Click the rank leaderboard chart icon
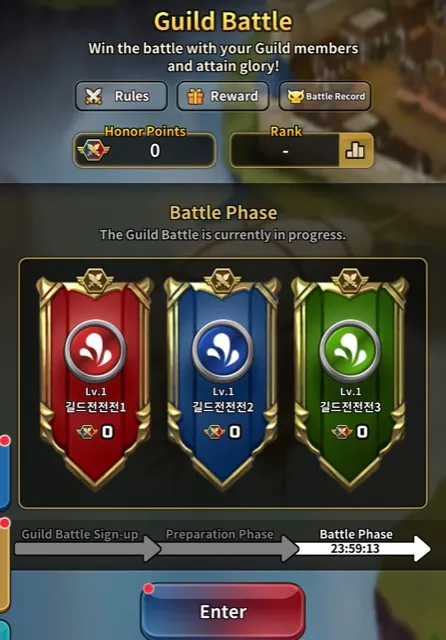This screenshot has height=640, width=446. (x=355, y=151)
